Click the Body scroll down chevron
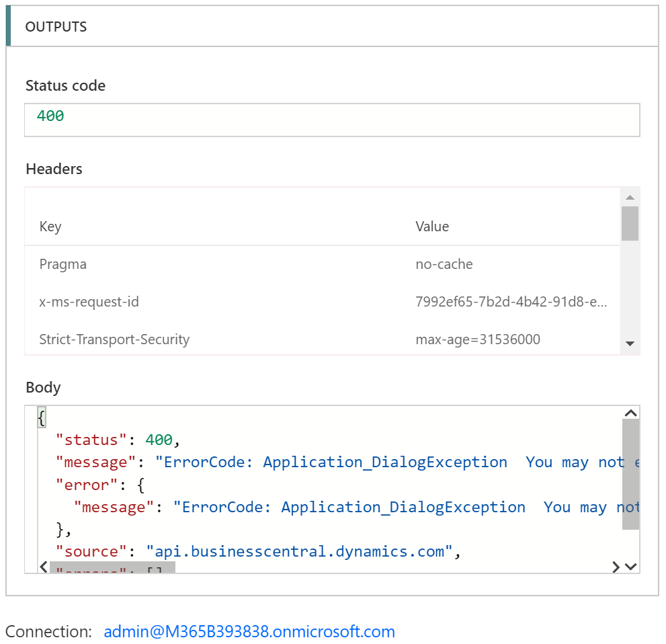The width and height of the screenshot is (666, 644). point(631,567)
